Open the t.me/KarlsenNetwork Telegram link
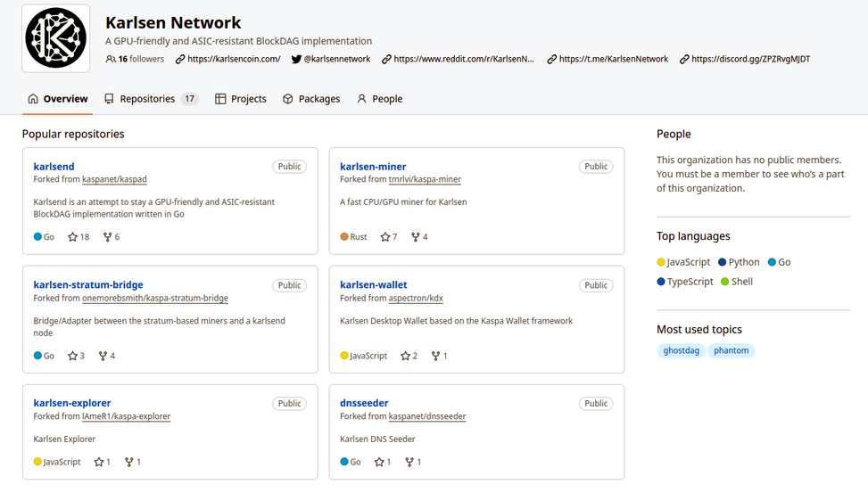The image size is (868, 493). pyautogui.click(x=614, y=59)
